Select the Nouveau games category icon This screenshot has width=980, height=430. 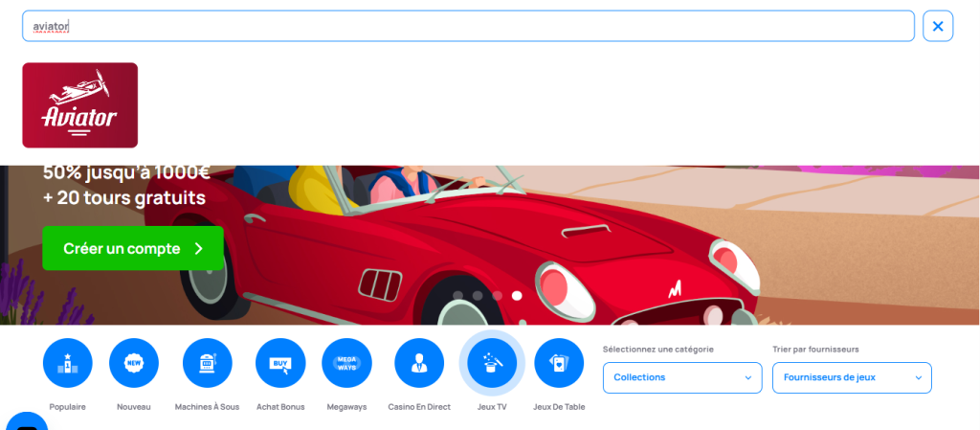coord(134,363)
